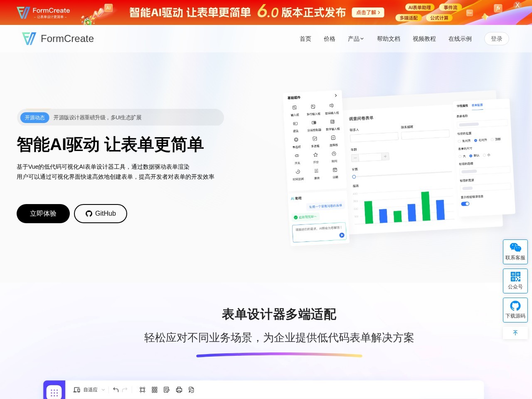Viewport: 532px width, 399px height.
Task: Open the 帮助文档 nav item
Action: coord(389,39)
